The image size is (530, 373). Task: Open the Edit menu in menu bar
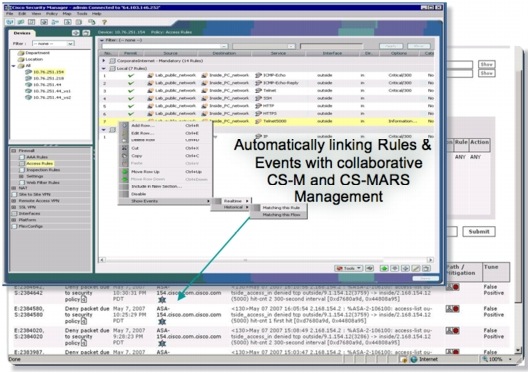click(22, 14)
